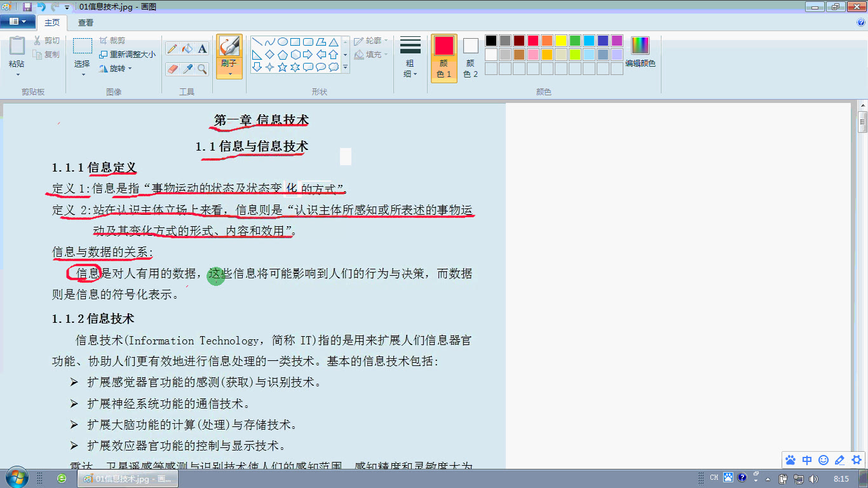Redo via quick access toolbar

[55, 7]
